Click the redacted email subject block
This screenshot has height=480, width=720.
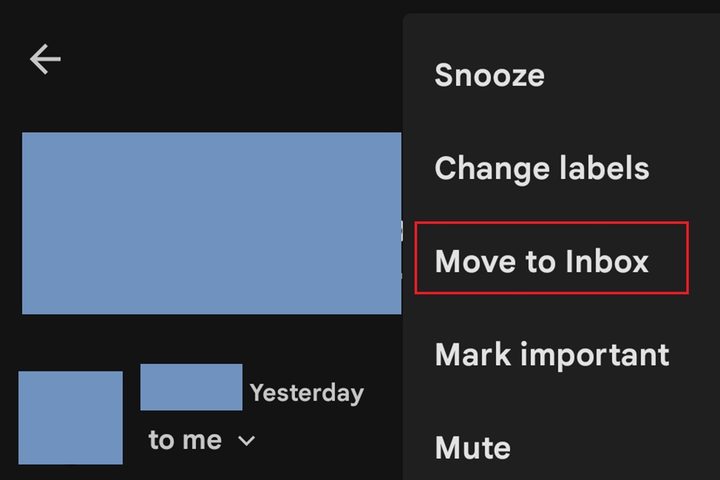click(212, 223)
